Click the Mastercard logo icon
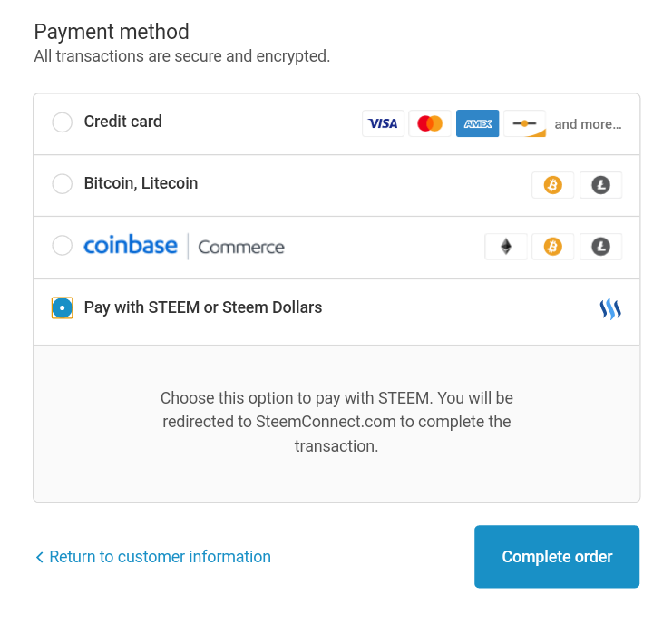The width and height of the screenshot is (653, 644). coord(430,123)
